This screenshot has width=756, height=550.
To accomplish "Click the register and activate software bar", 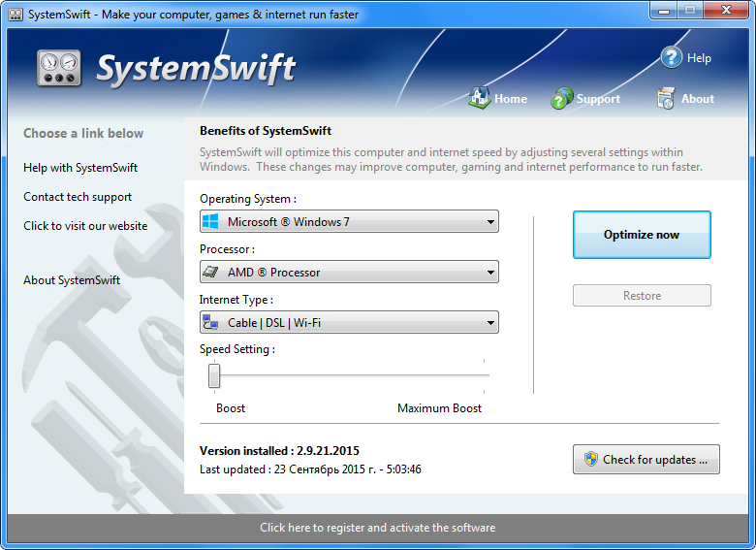I will (378, 528).
